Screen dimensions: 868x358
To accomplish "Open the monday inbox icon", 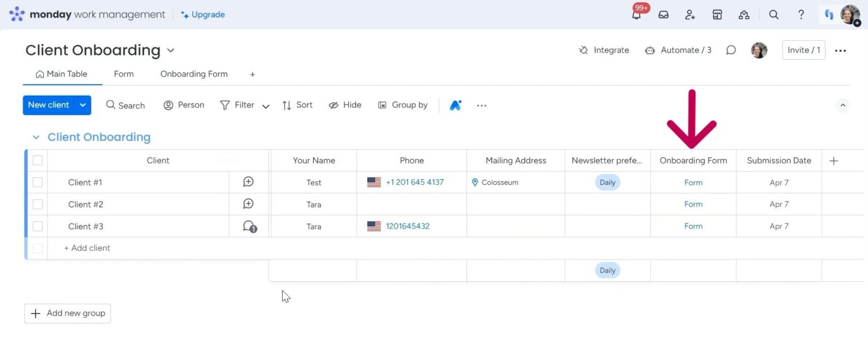I will click(x=663, y=15).
